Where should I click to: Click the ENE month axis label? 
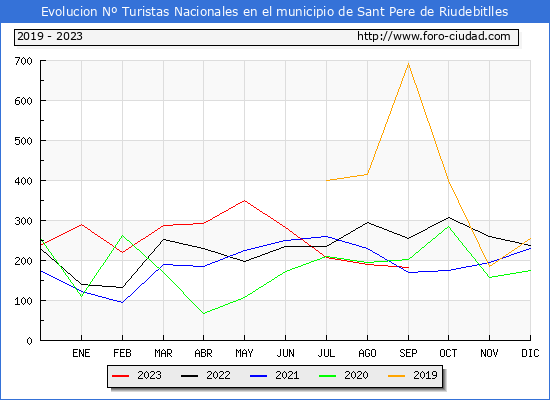point(81,353)
